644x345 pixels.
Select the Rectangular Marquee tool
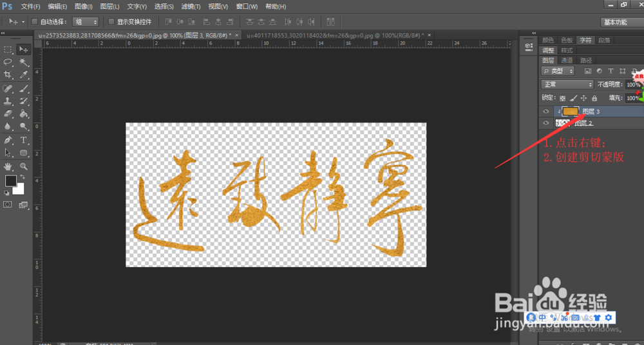[x=8, y=50]
